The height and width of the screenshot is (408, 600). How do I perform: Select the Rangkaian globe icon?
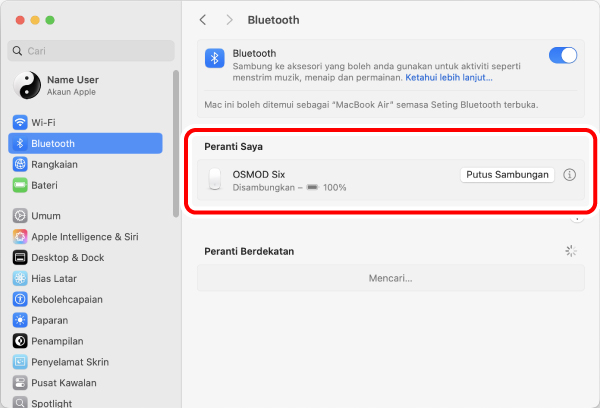pos(20,164)
